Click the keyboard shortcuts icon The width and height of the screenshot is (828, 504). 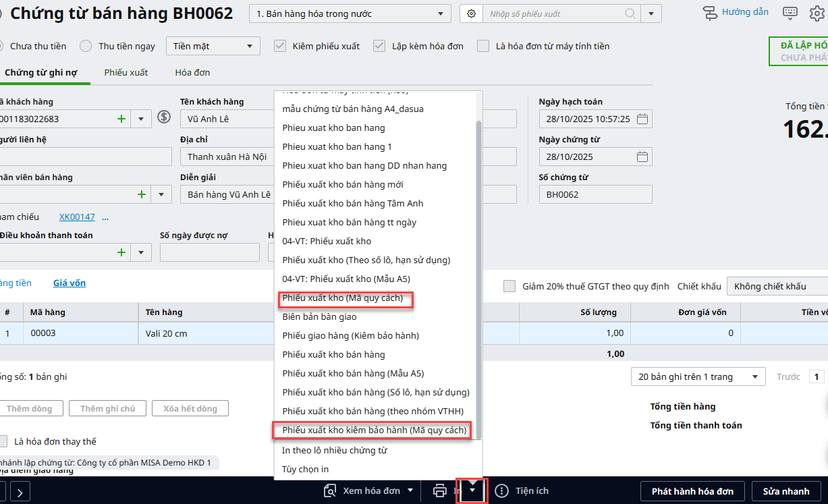pos(790,13)
